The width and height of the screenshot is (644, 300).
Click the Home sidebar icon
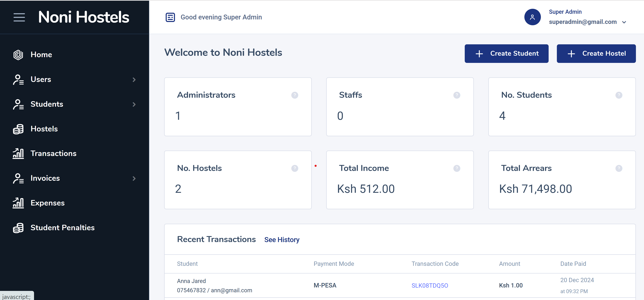pyautogui.click(x=18, y=55)
